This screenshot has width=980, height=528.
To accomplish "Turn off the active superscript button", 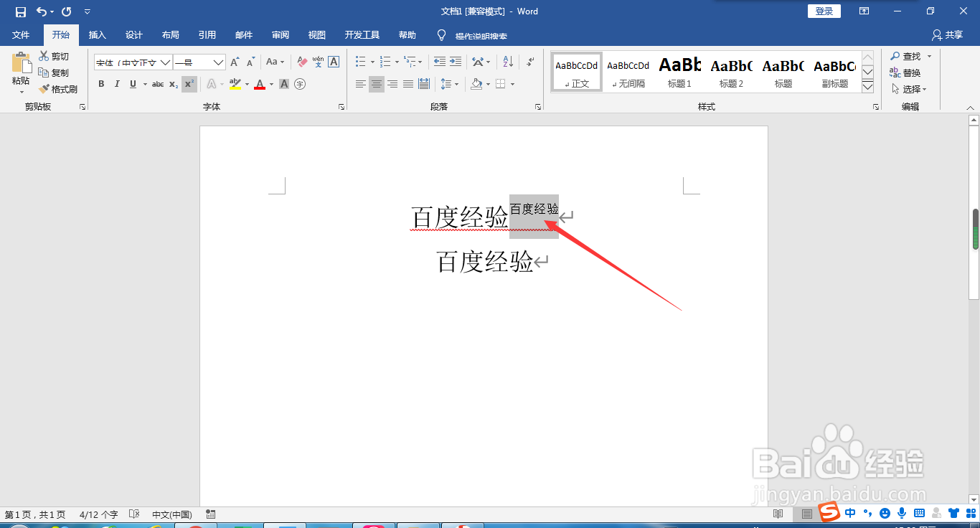I will (x=189, y=84).
